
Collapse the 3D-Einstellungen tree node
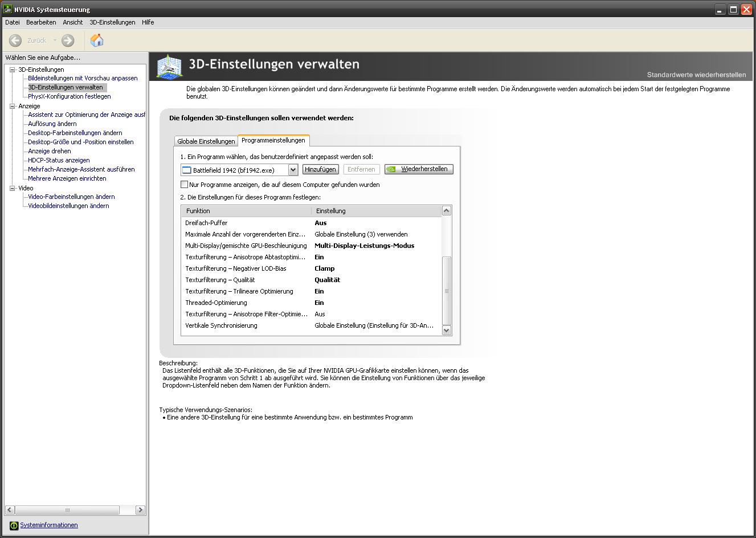13,70
